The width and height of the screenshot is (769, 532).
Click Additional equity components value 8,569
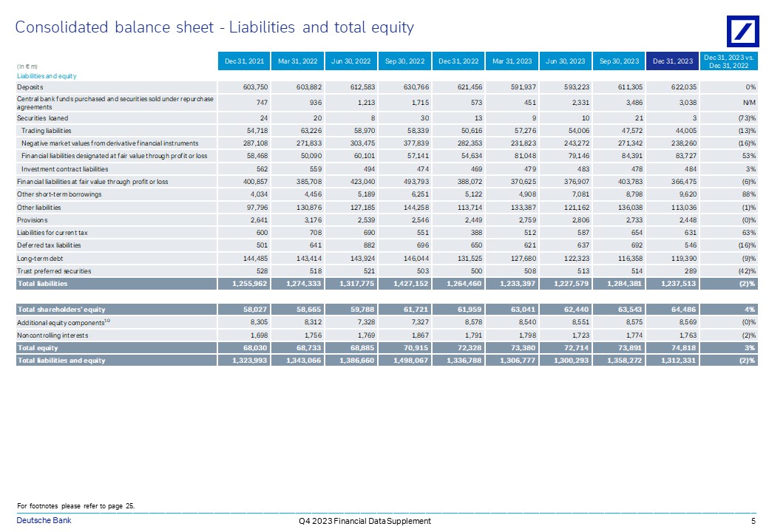click(x=688, y=323)
